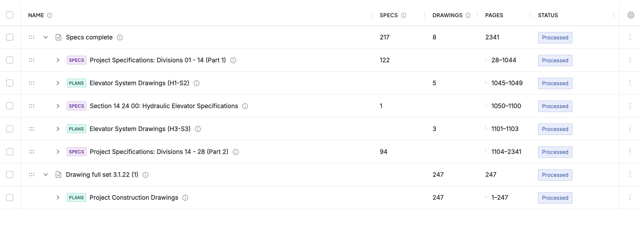Collapse the Specs complete document group
Viewport: 644px width, 225px height.
[x=46, y=37]
